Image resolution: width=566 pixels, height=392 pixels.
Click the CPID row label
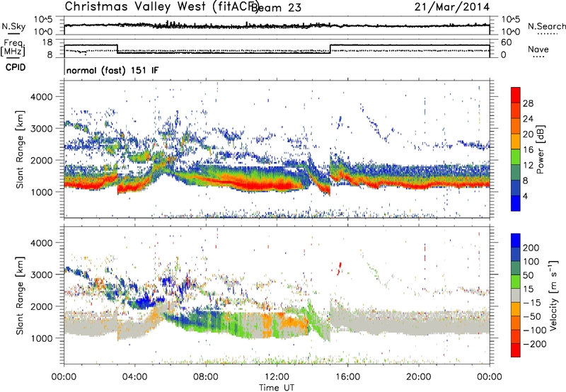point(16,67)
